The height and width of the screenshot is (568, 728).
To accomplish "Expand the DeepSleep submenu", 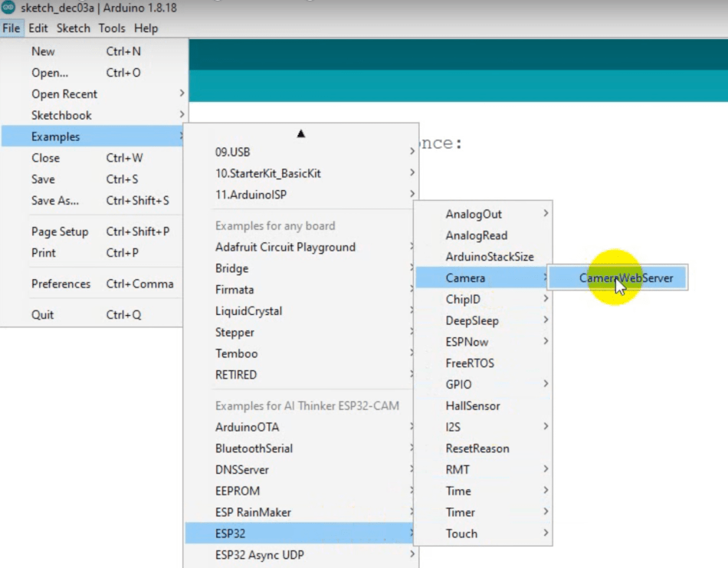I will point(483,321).
